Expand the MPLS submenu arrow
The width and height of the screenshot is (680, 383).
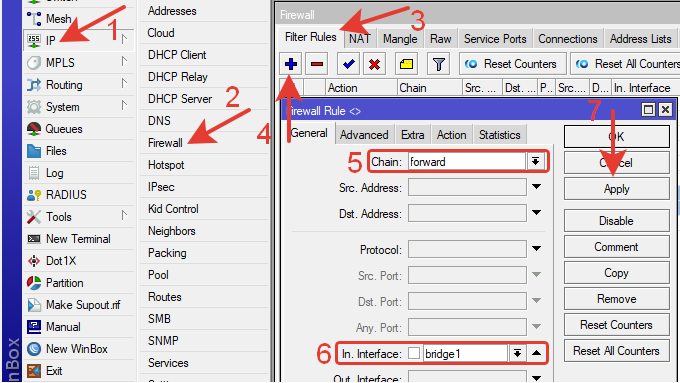[124, 61]
